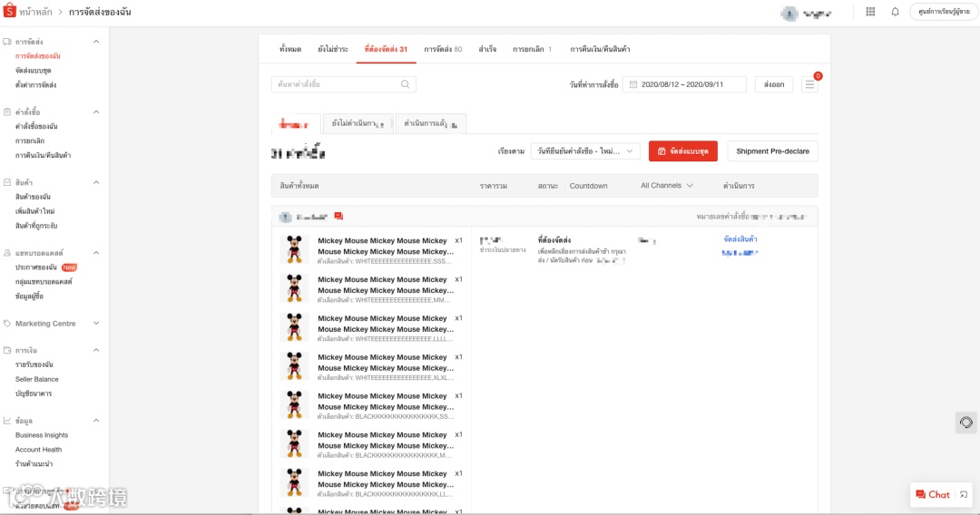Open sort order dropdown
The height and width of the screenshot is (515, 980).
point(585,151)
